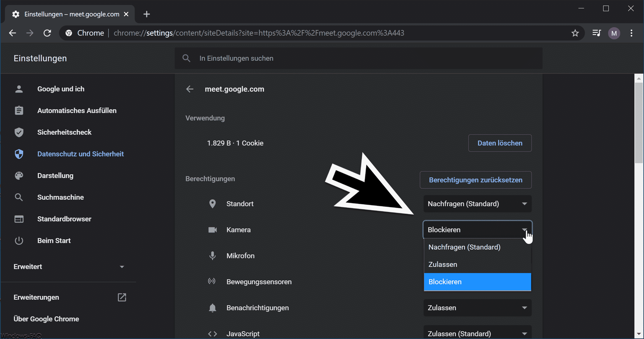Open the Benachrichtigungen permission dropdown
644x339 pixels.
[477, 308]
